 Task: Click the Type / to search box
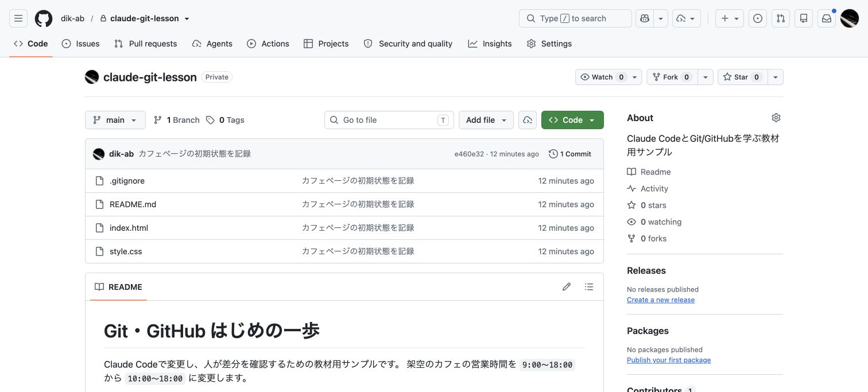[575, 18]
